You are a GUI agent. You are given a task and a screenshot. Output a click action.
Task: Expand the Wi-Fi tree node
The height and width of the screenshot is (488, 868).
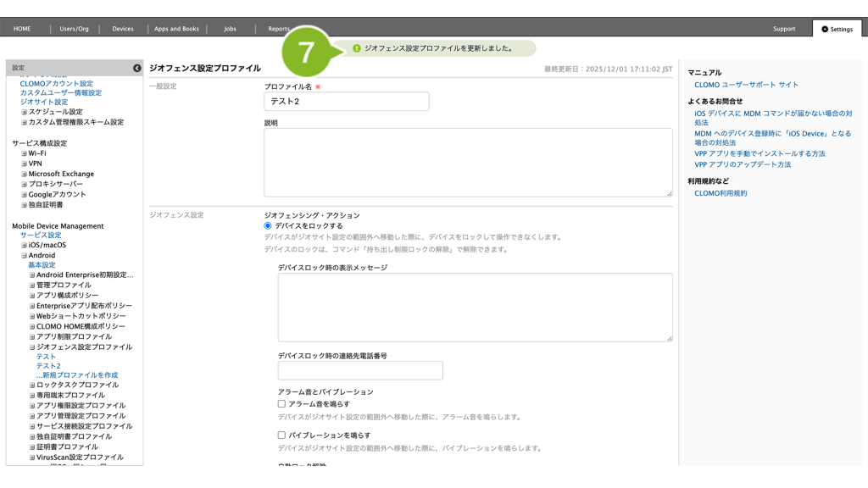tap(25, 153)
